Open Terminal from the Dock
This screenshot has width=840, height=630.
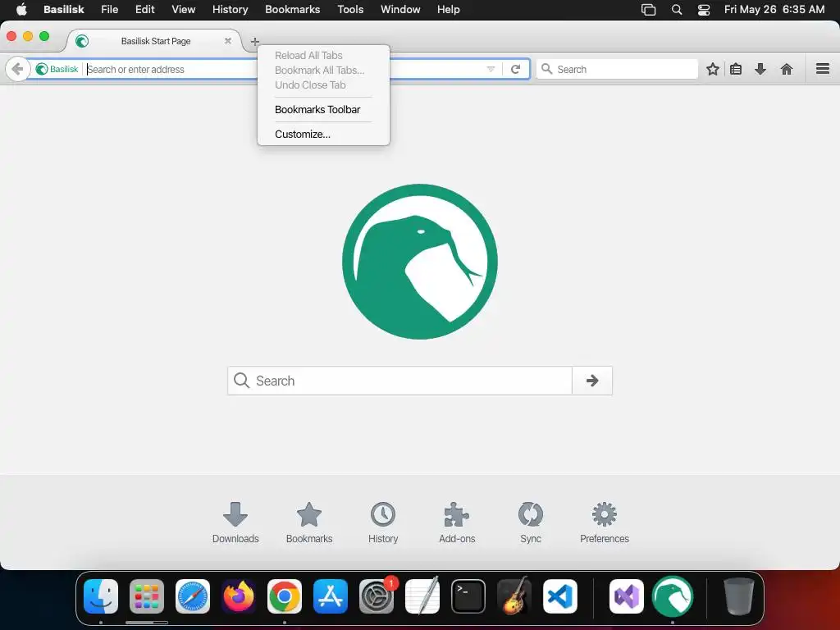468,596
